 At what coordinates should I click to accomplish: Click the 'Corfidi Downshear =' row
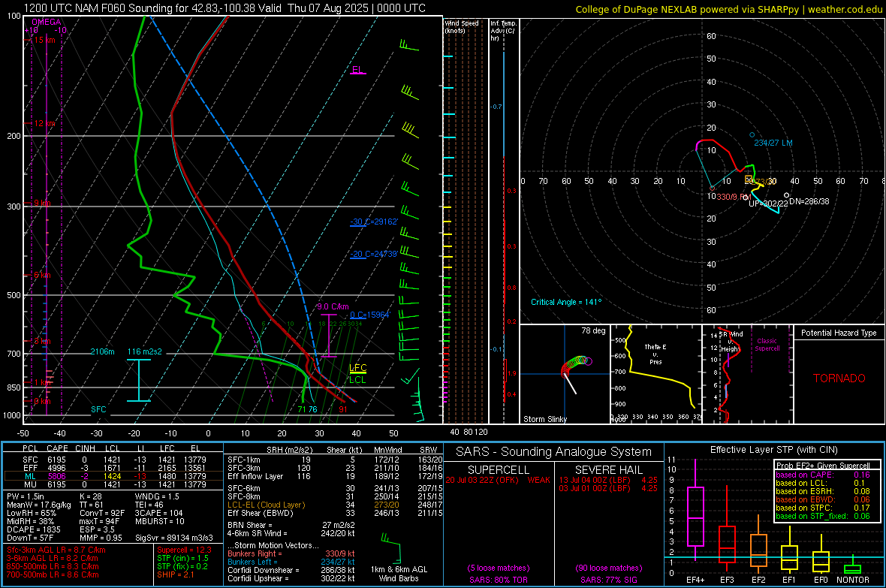[x=291, y=570]
